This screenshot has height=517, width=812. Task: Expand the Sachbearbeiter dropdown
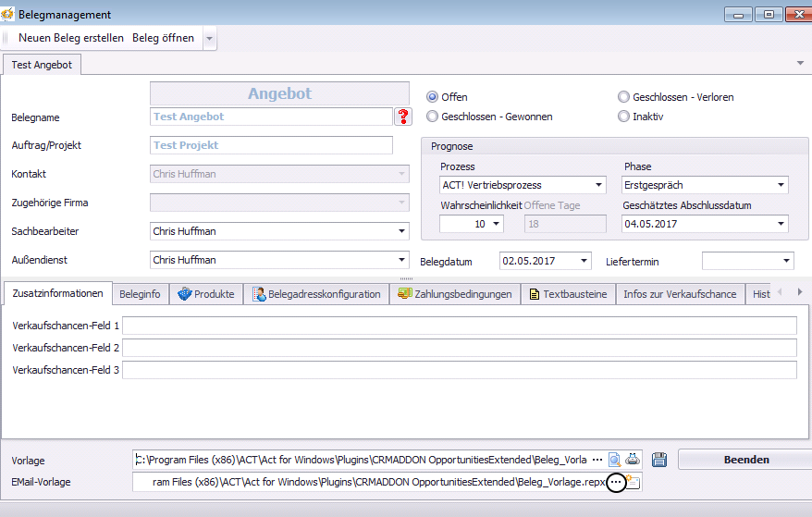click(x=401, y=231)
